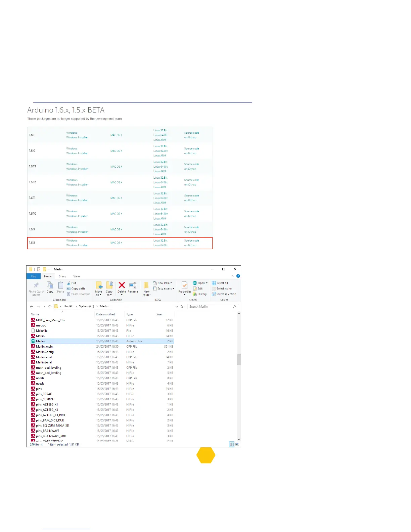
Task: Expand the address bar history dropdown
Action: coord(177,306)
